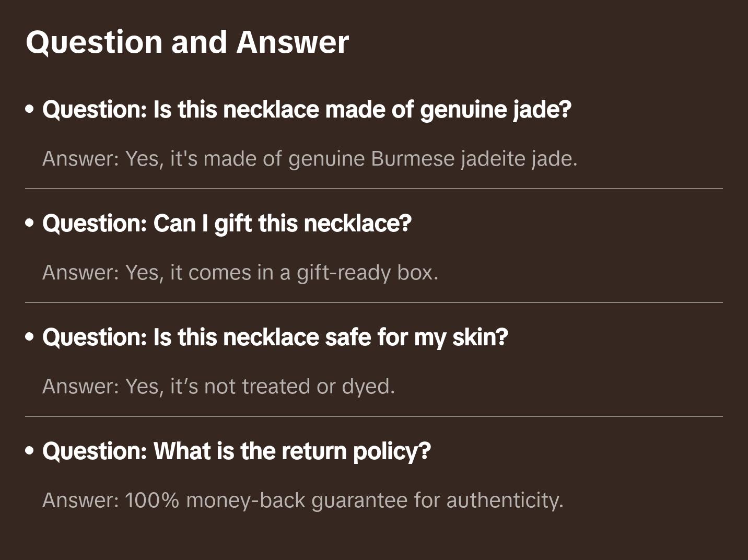This screenshot has height=560, width=748.
Task: Click bullet next to the gift question
Action: point(30,224)
